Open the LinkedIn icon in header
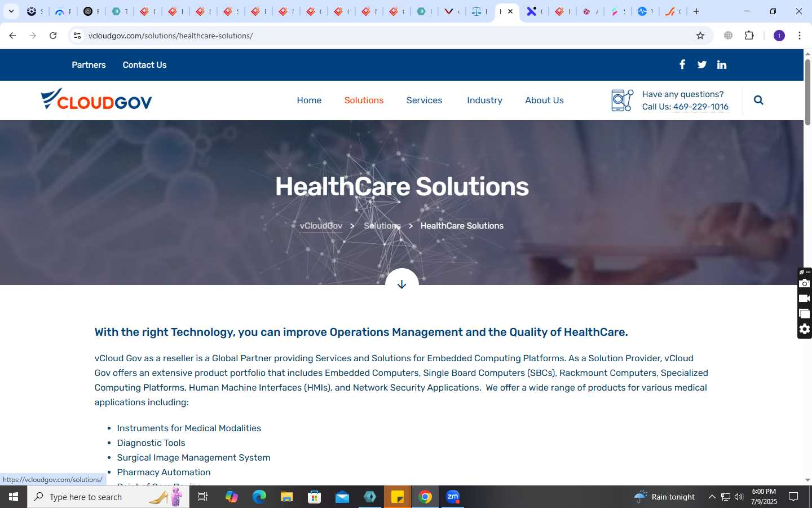This screenshot has height=508, width=812. click(x=722, y=65)
